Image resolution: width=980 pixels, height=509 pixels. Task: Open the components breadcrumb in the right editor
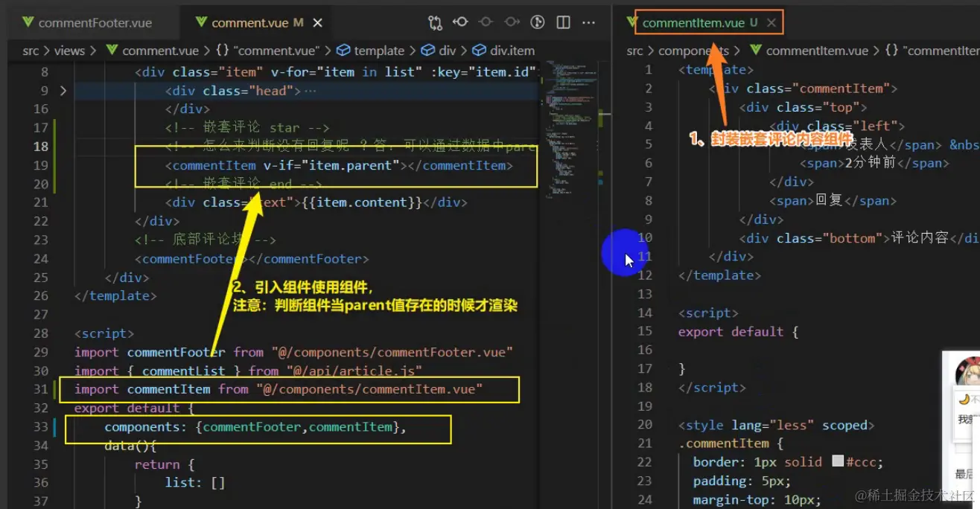(694, 51)
